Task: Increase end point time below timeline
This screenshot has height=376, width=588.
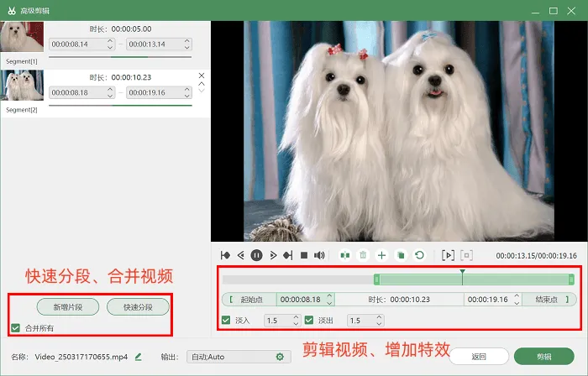Action: (x=517, y=296)
